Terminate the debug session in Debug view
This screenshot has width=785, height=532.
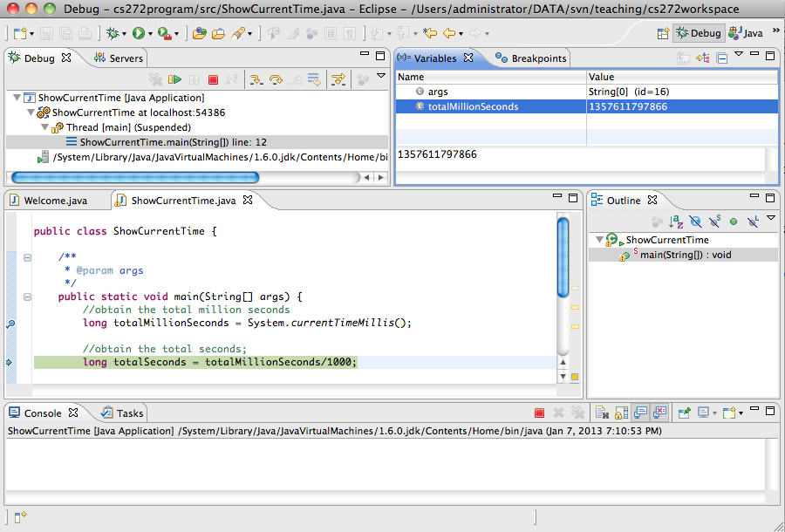tap(214, 79)
